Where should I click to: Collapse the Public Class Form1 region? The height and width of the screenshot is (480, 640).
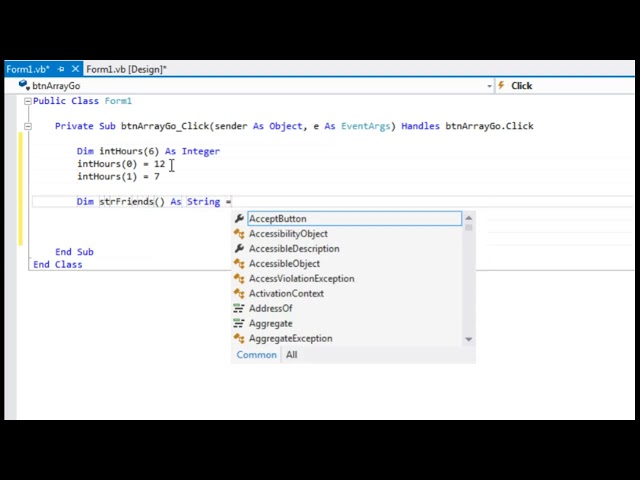[28, 101]
